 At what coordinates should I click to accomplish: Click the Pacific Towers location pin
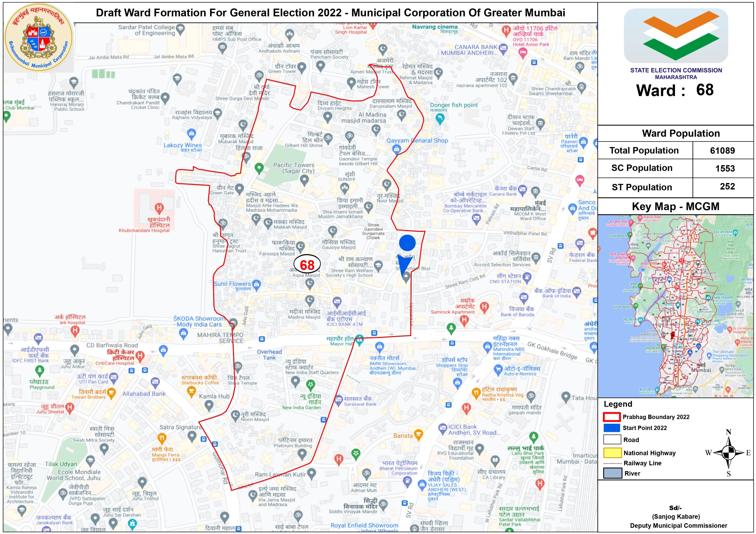pos(304,180)
